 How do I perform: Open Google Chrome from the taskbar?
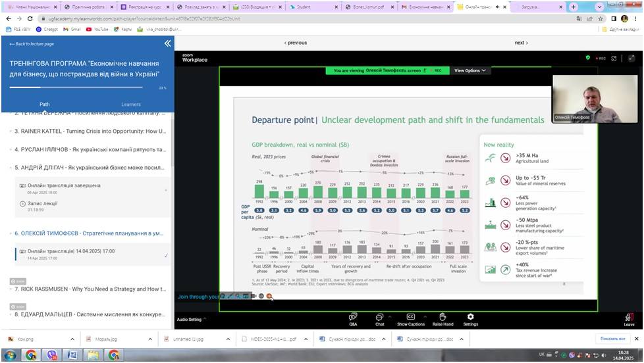(31, 355)
